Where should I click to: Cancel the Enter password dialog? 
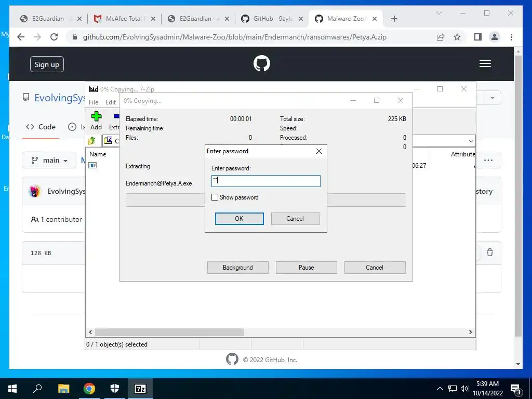coord(295,219)
